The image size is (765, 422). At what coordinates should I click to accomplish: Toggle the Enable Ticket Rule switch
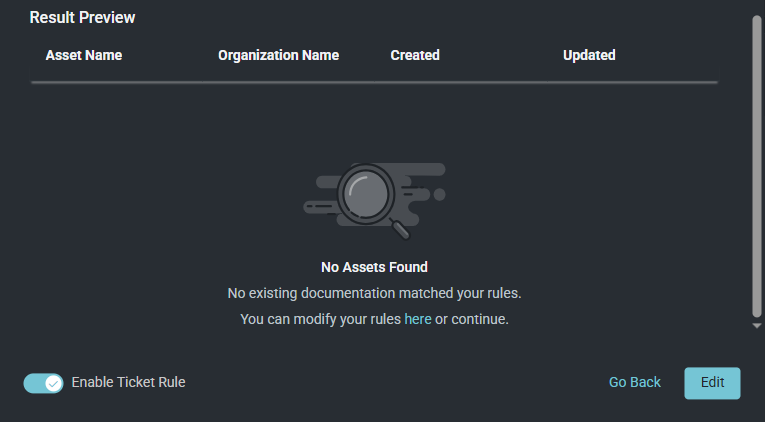click(43, 382)
